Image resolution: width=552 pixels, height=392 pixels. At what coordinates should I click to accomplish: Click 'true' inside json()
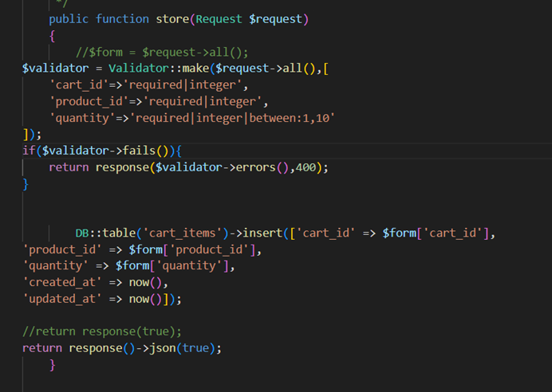coord(195,348)
